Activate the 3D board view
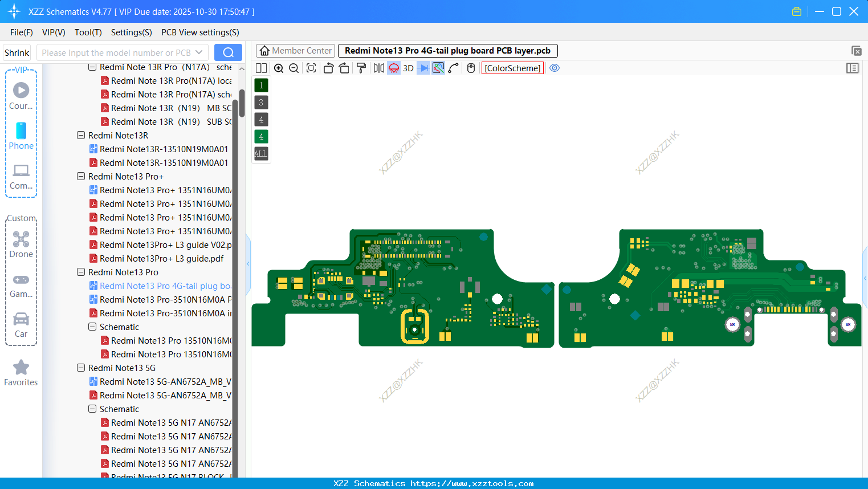Image resolution: width=868 pixels, height=489 pixels. coord(407,68)
